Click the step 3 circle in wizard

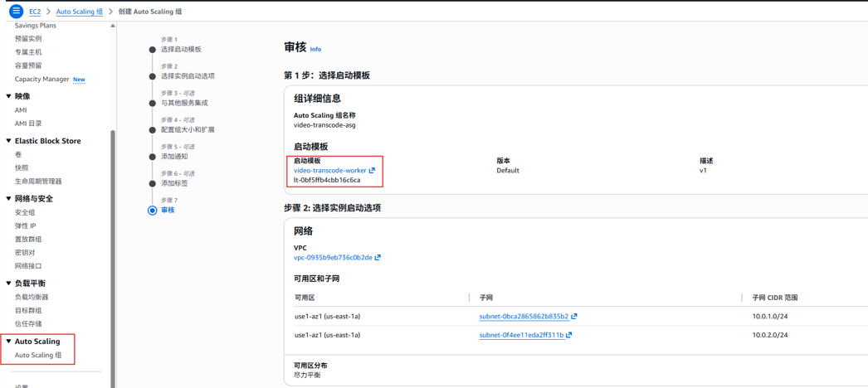(x=152, y=103)
